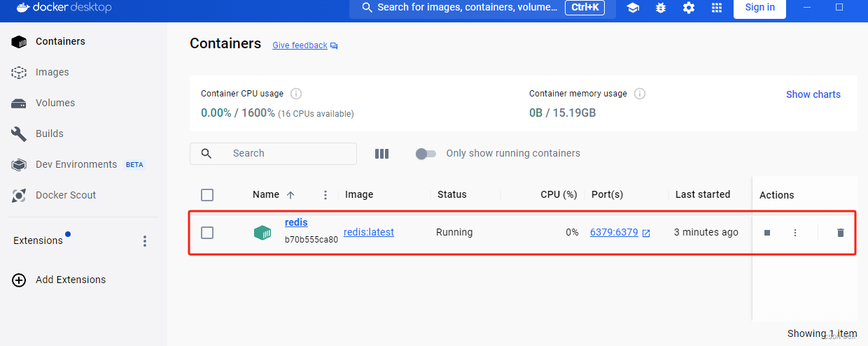This screenshot has height=346, width=868.
Task: Click the Docker Scout icon
Action: click(19, 196)
